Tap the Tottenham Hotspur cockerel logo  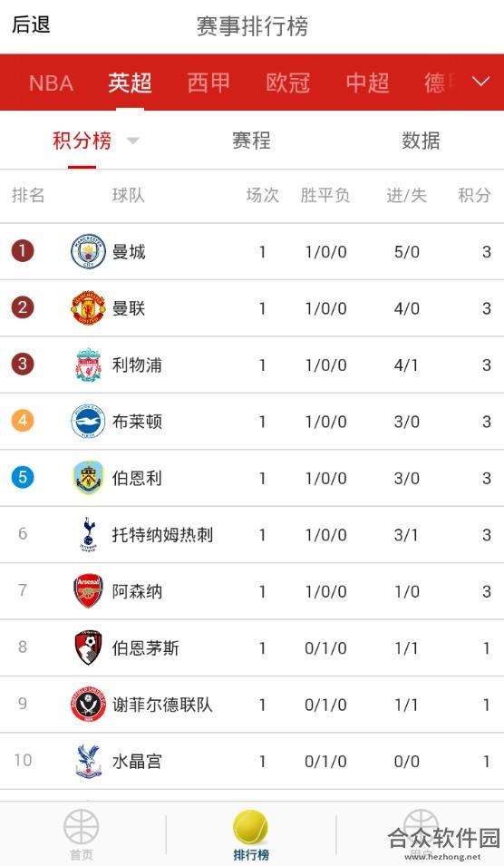click(x=88, y=534)
